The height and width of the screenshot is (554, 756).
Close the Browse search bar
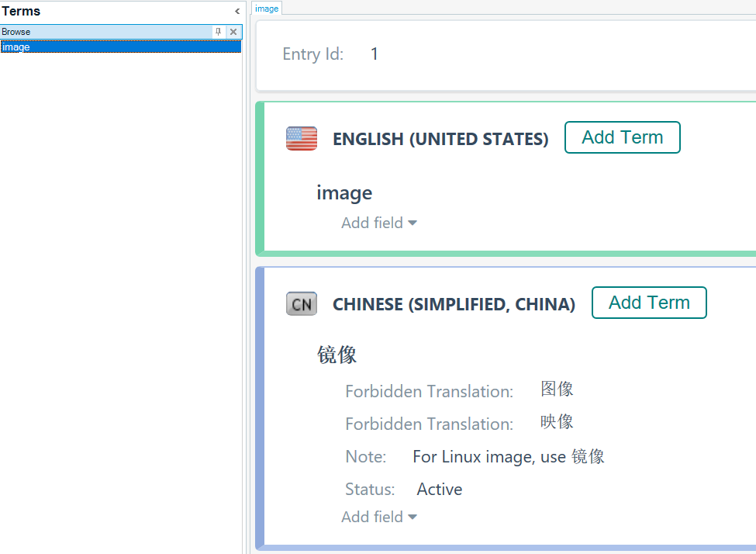(233, 32)
